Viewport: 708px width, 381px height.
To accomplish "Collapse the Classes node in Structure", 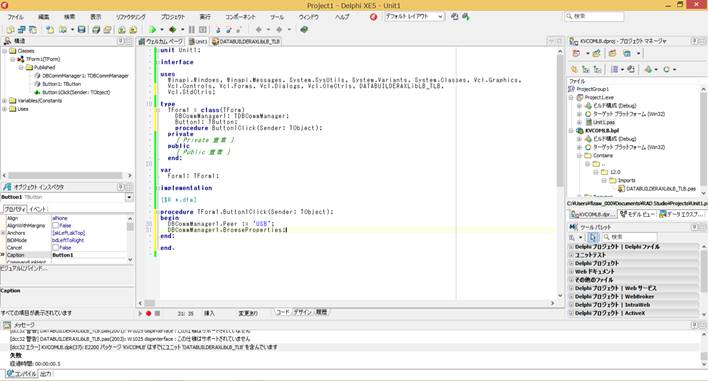I will [5, 51].
